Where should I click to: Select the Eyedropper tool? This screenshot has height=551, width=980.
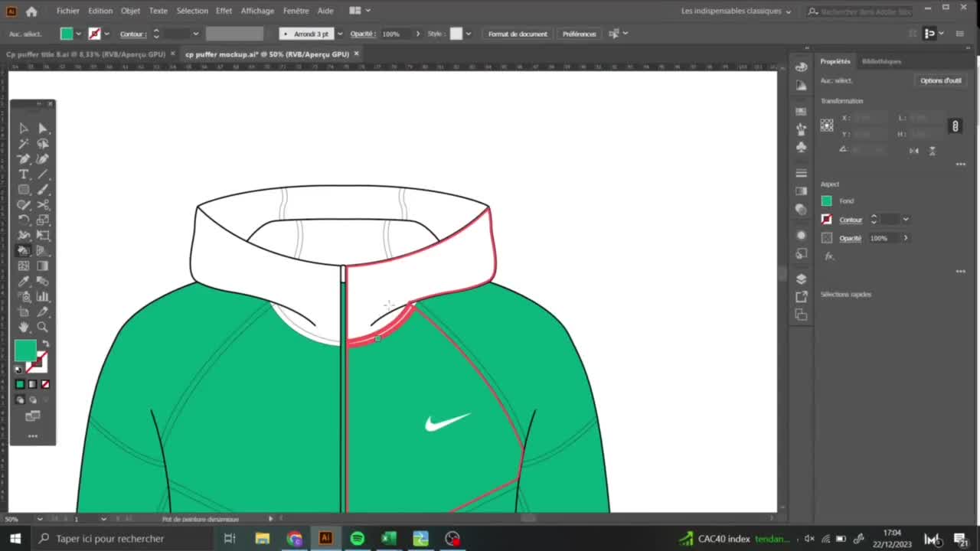coord(24,282)
